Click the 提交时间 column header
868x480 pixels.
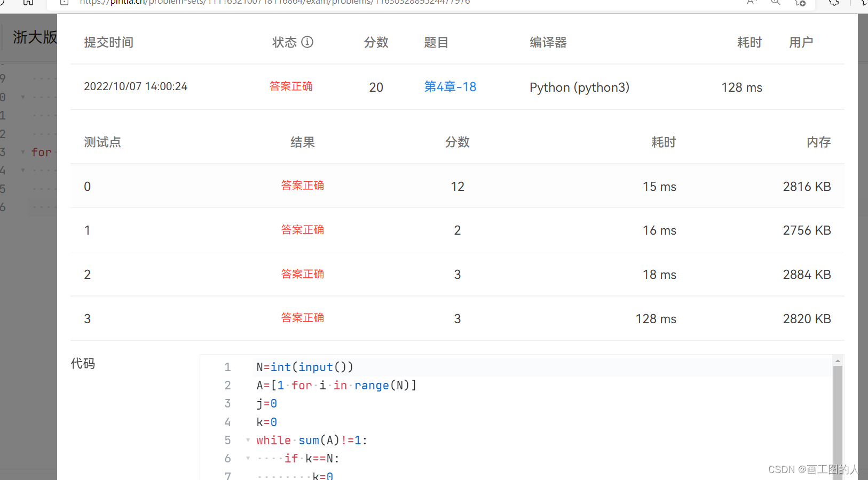pyautogui.click(x=108, y=42)
